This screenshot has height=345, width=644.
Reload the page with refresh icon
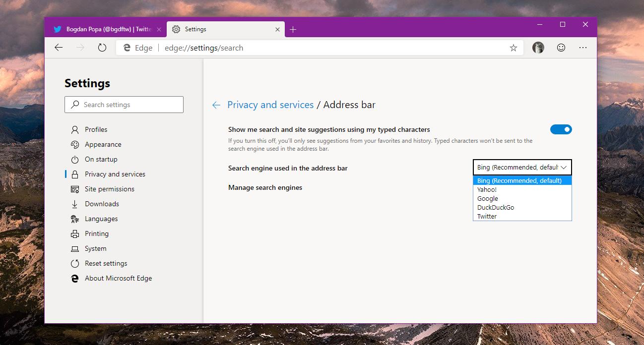pyautogui.click(x=102, y=48)
